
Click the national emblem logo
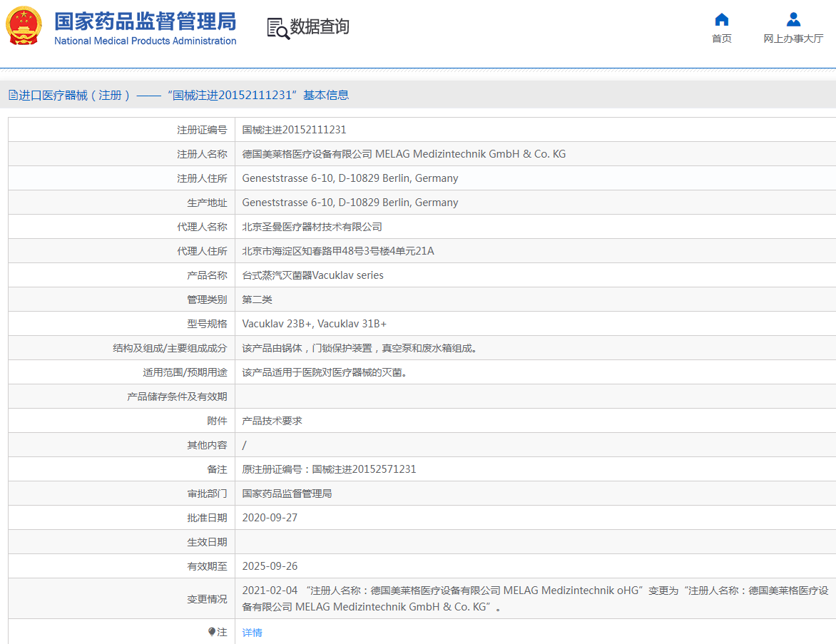click(24, 26)
